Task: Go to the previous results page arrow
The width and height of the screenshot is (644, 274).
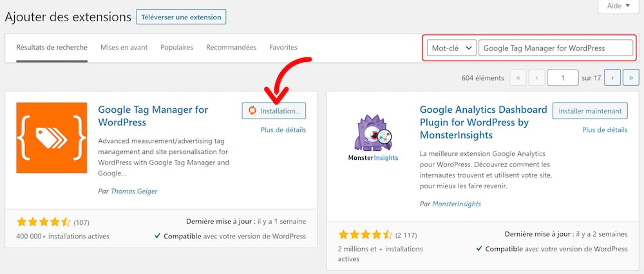Action: [536, 78]
